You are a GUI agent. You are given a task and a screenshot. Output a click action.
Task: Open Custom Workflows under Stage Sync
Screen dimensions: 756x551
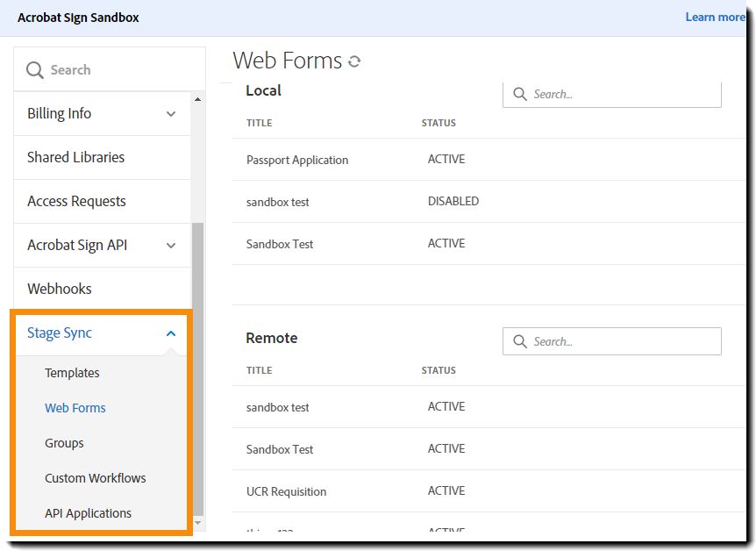point(96,478)
